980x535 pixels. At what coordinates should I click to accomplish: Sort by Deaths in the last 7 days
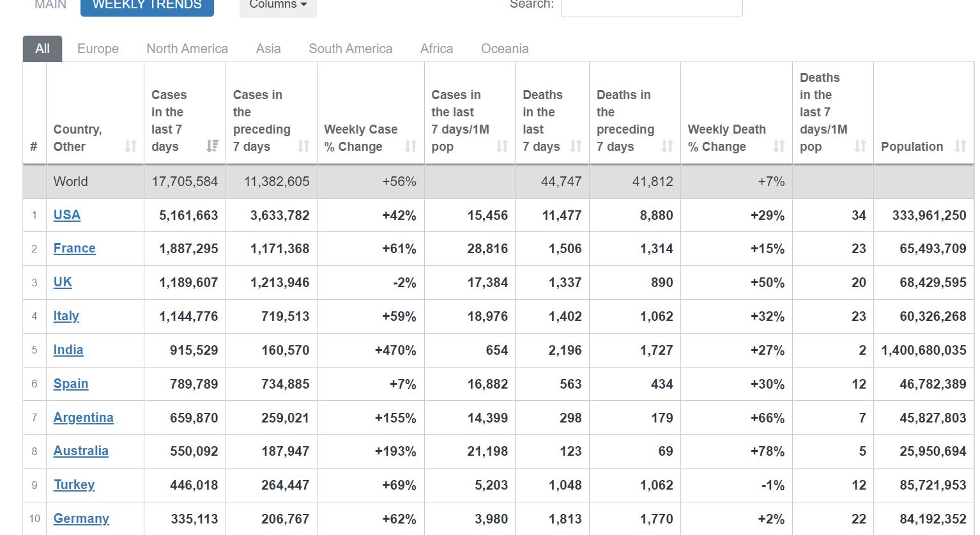click(x=576, y=146)
